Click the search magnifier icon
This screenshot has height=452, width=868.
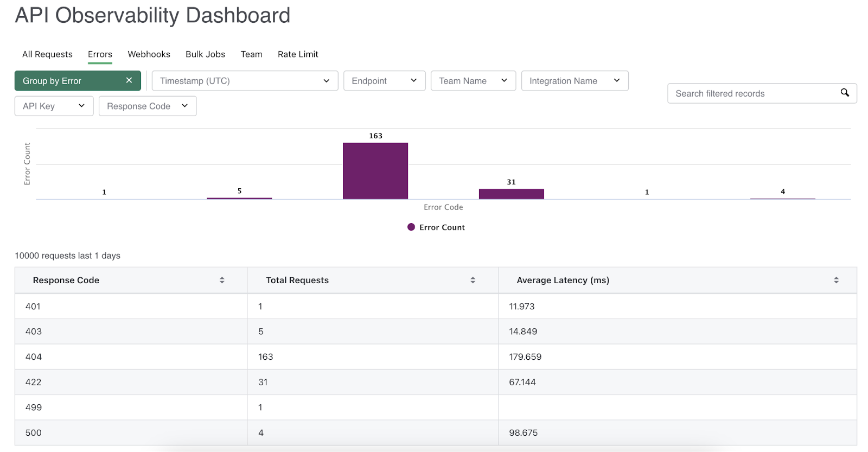tap(844, 93)
